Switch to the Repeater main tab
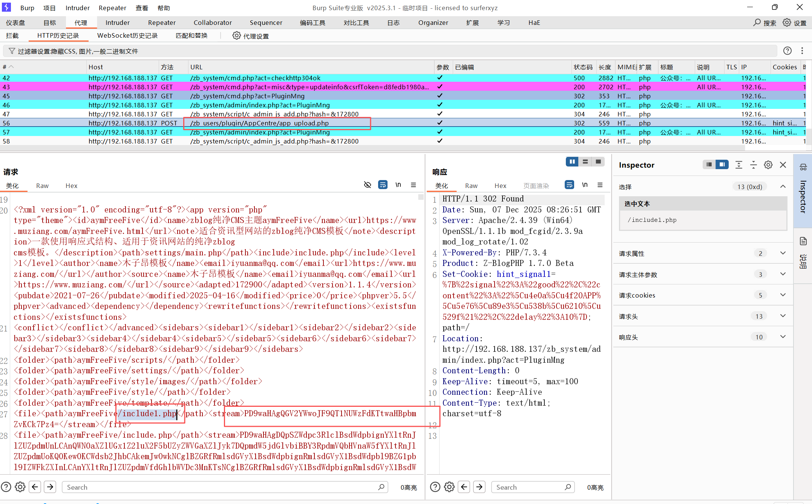The width and height of the screenshot is (812, 504). 162,23
